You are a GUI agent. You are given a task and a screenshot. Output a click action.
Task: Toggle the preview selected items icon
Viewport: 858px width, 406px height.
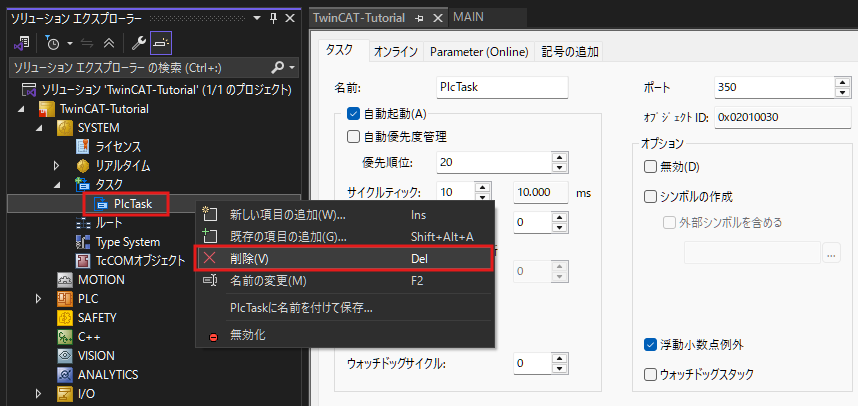(x=161, y=44)
